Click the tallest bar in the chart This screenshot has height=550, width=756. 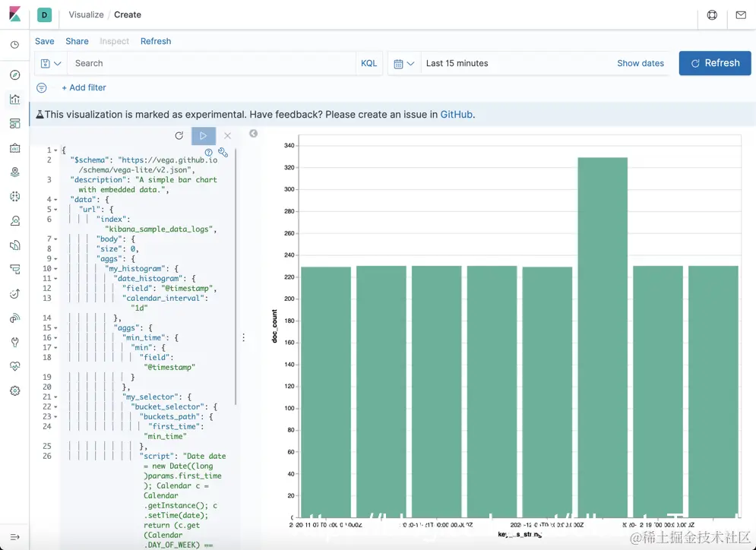(603, 337)
